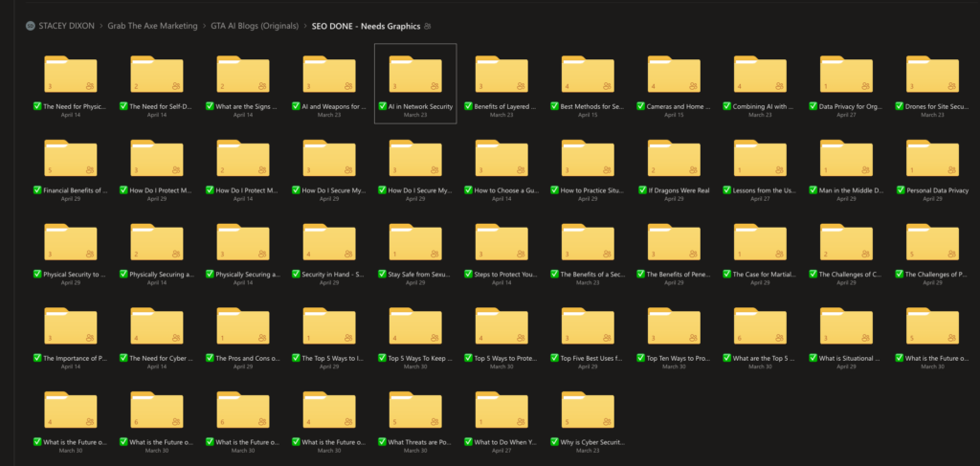Open the 'What Threats are Po...' folder icon
The image size is (980, 466).
click(x=415, y=411)
